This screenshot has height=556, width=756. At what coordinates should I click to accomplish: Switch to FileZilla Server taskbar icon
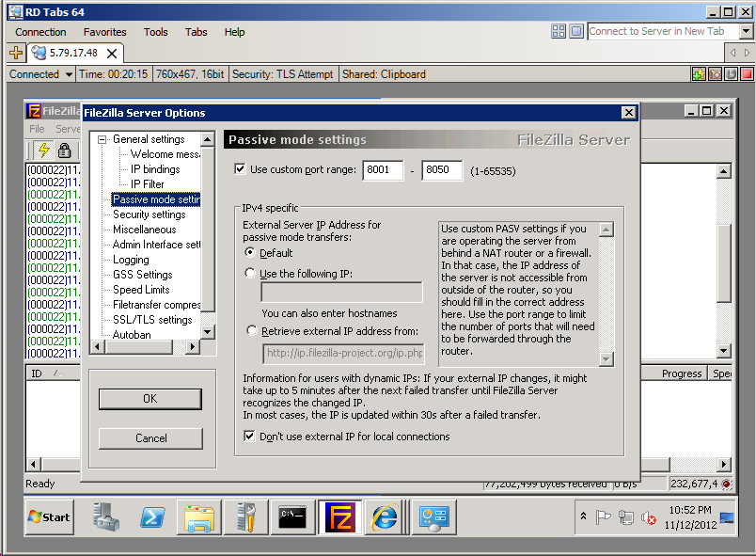[339, 517]
